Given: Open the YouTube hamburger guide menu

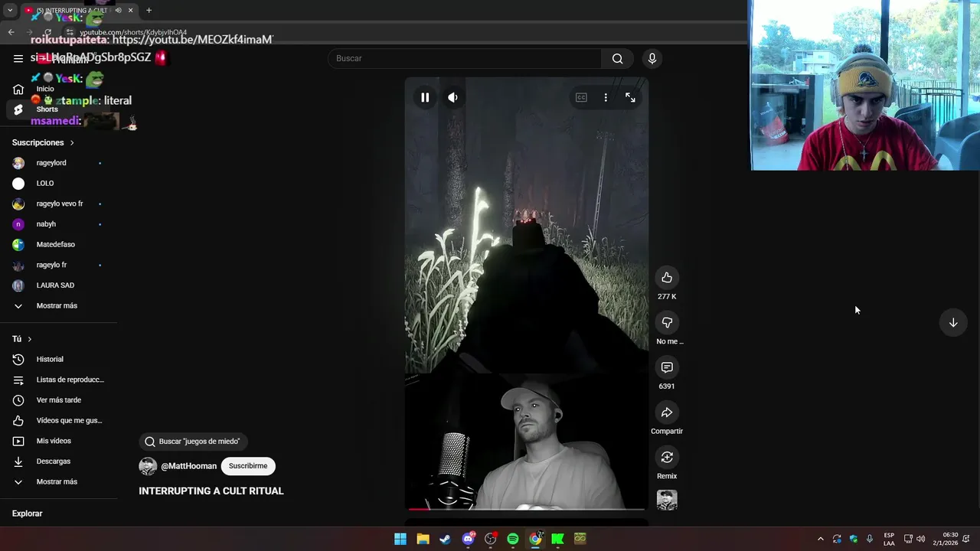Looking at the screenshot, I should (18, 58).
